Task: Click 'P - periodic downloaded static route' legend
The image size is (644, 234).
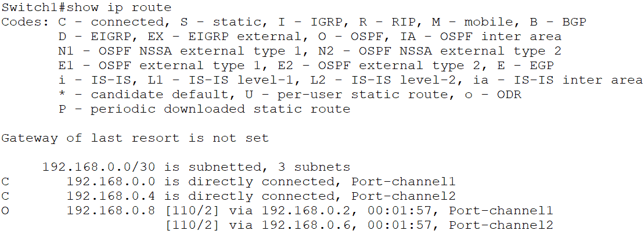Action: [x=204, y=109]
